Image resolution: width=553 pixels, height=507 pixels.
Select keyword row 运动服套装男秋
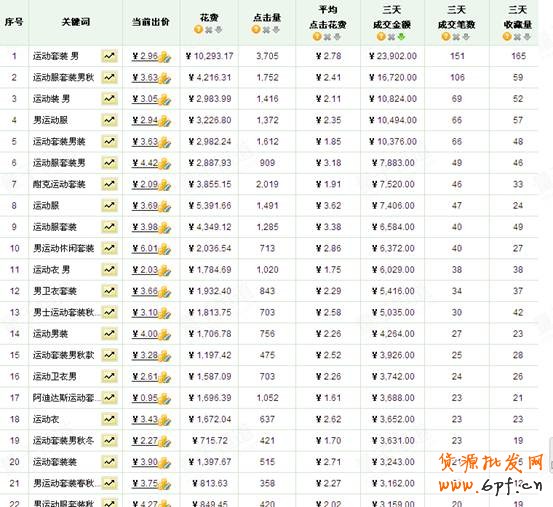click(269, 78)
